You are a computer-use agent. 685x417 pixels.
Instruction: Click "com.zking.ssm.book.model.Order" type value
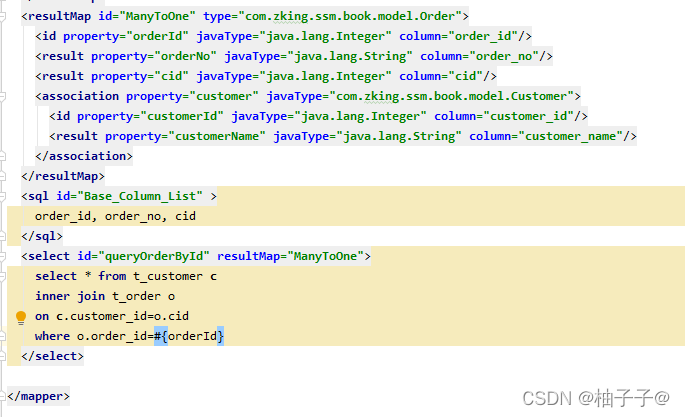[350, 17]
